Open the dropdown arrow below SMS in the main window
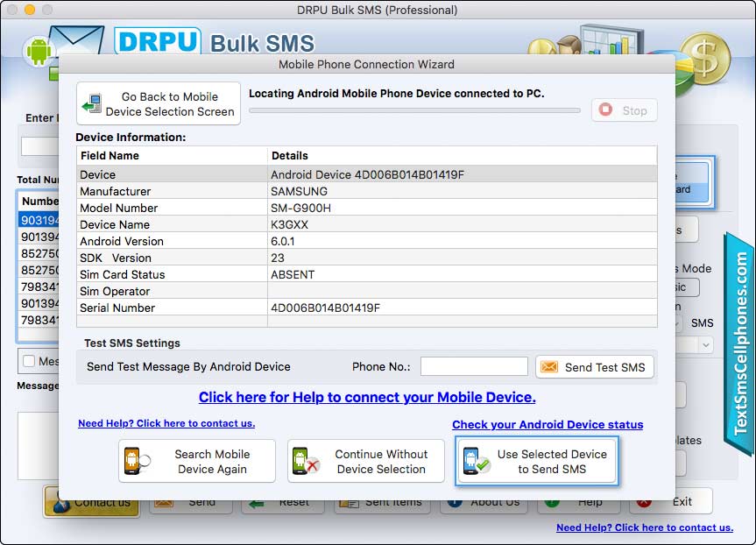Image resolution: width=756 pixels, height=545 pixels. 706,345
